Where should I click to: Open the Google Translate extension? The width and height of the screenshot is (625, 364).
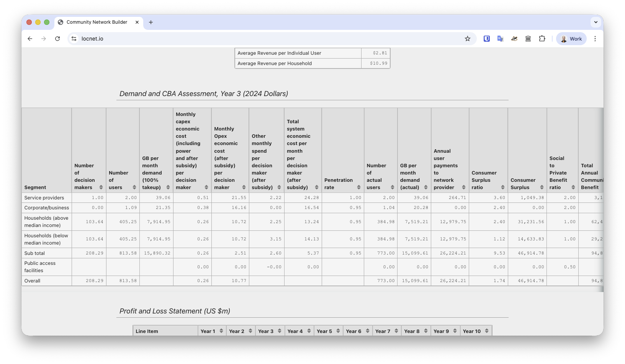pyautogui.click(x=500, y=39)
